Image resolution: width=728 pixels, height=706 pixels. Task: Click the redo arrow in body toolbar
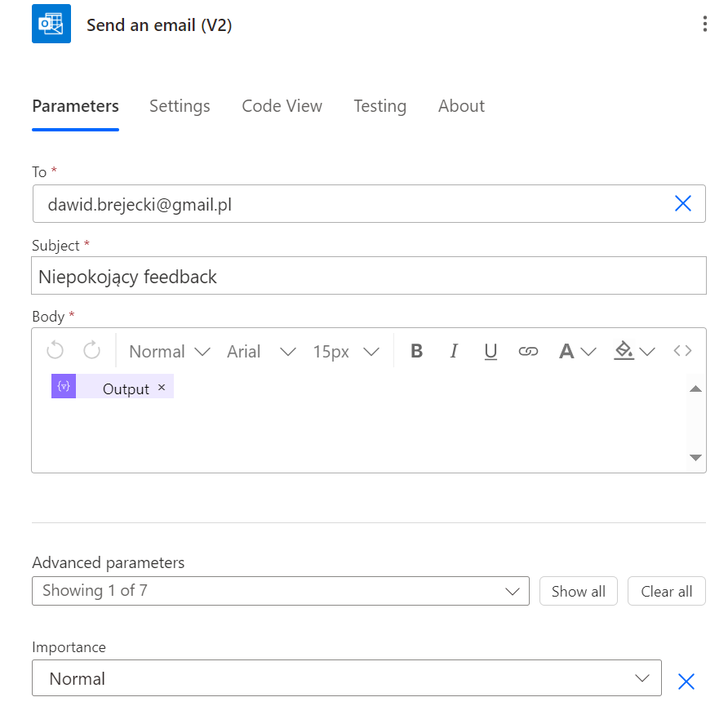(x=92, y=351)
